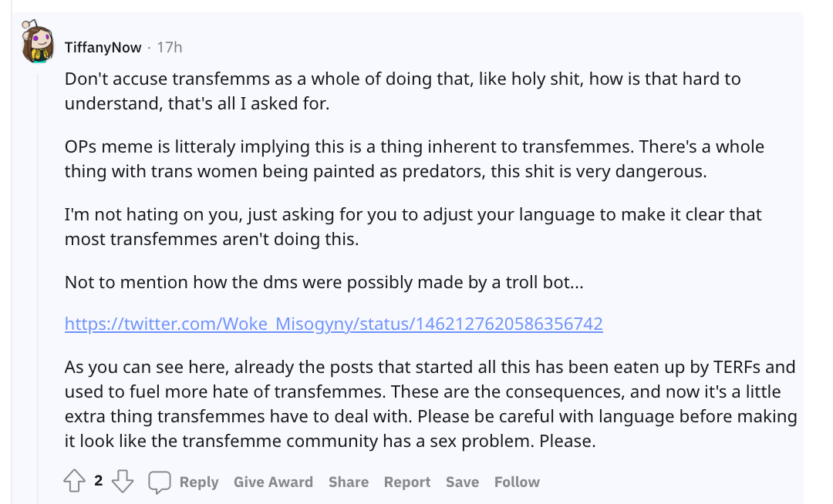Downvote TiffanyNow's comment

pos(122,481)
